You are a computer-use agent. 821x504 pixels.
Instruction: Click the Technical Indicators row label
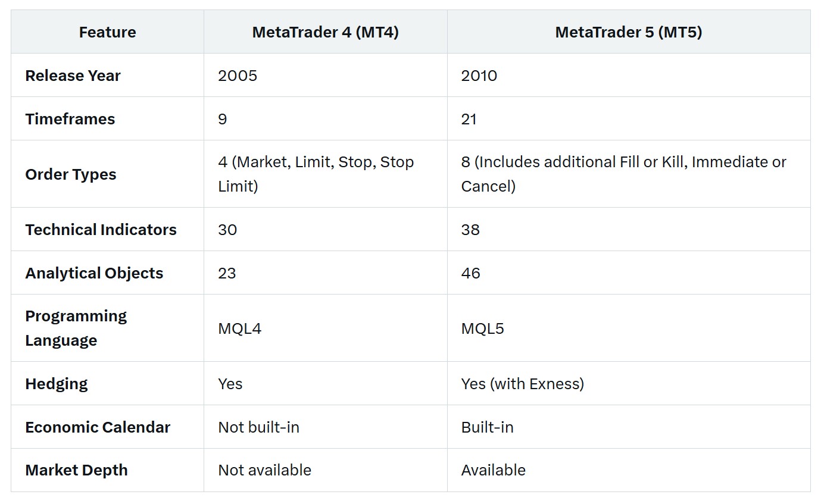101,230
